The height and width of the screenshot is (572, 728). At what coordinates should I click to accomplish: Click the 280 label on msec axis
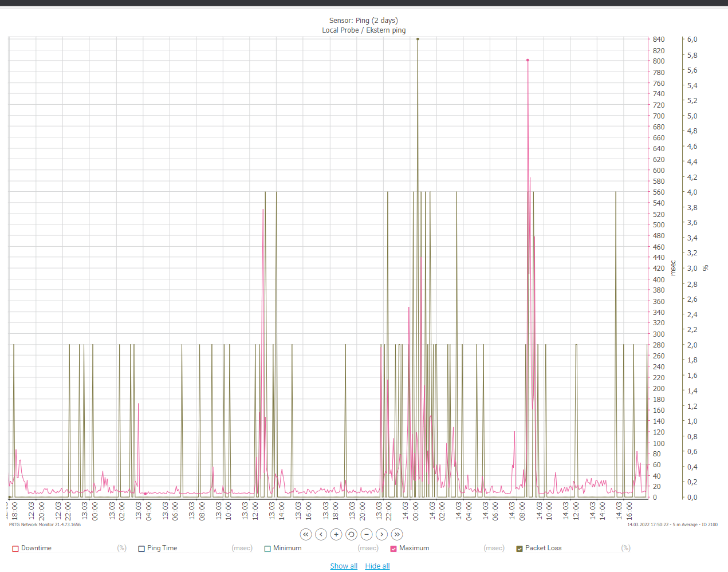[659, 345]
